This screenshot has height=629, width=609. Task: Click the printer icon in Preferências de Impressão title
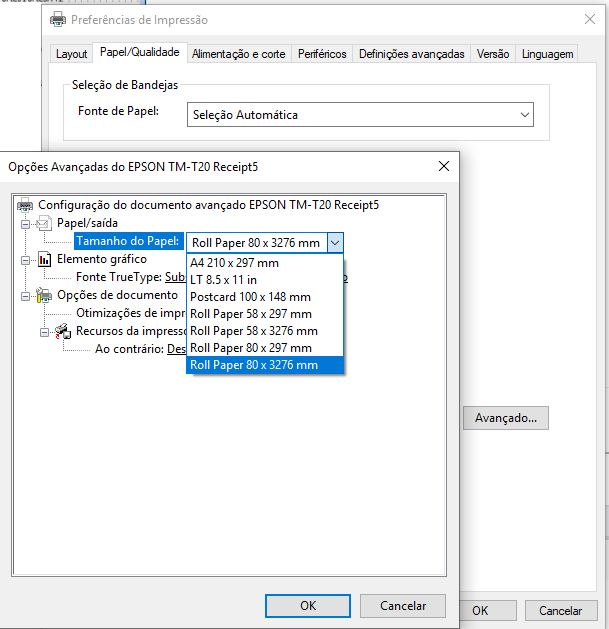pyautogui.click(x=58, y=19)
